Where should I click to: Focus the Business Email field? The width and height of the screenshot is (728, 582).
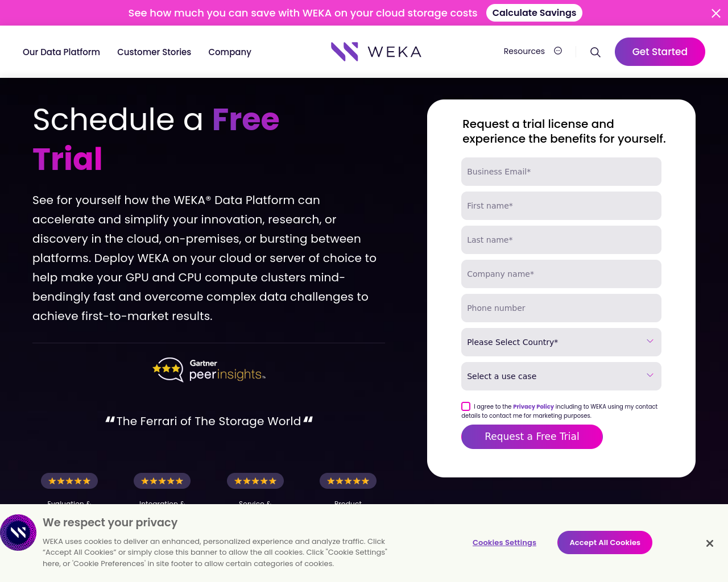(561, 172)
